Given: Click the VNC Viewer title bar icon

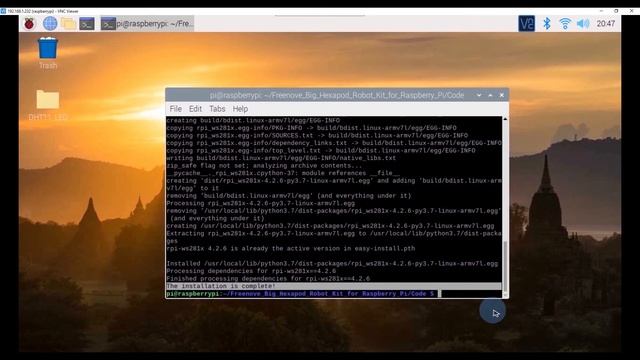Looking at the screenshot, I should [3, 11].
